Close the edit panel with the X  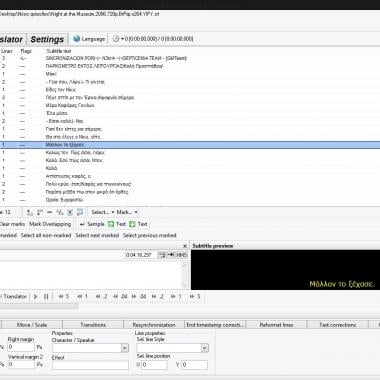(185, 246)
